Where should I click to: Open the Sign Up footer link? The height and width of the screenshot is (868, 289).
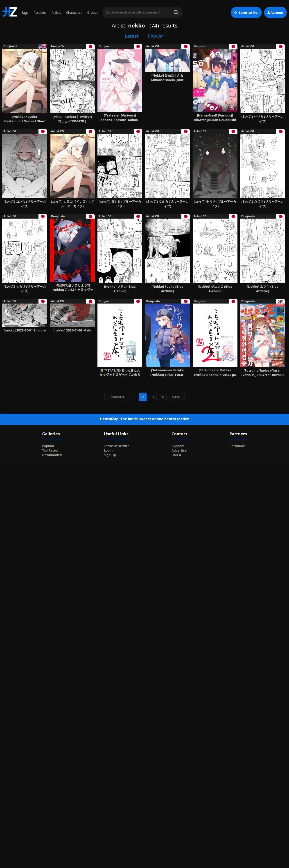(x=110, y=455)
